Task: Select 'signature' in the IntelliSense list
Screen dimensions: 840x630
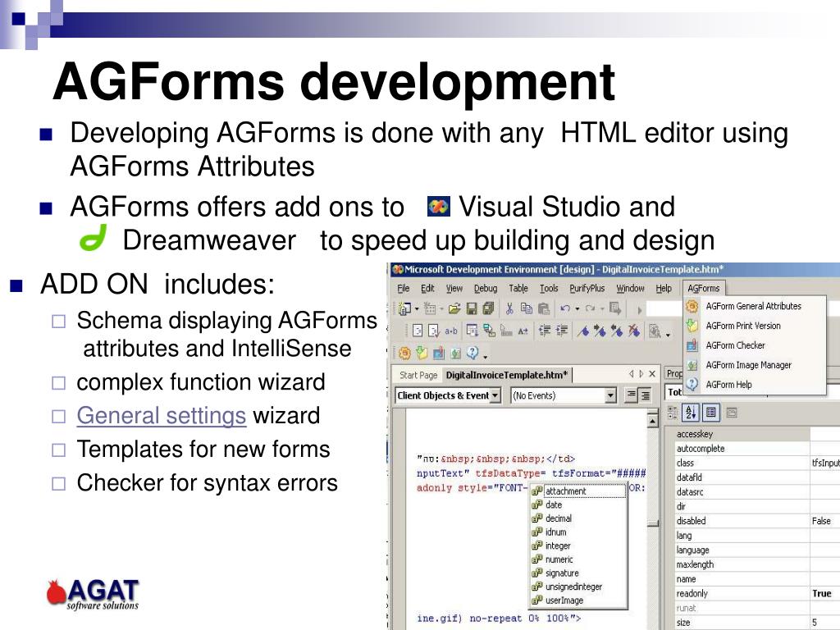Action: 578,573
